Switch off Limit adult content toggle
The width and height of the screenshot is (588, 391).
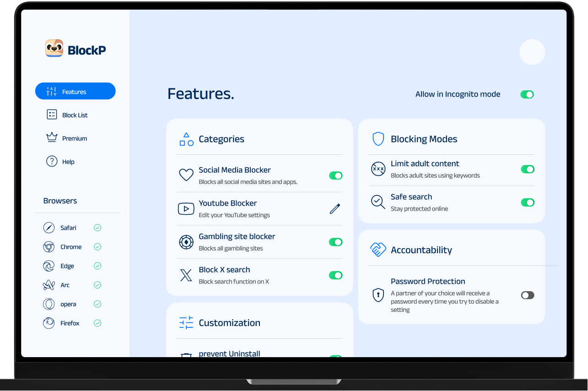click(x=528, y=169)
